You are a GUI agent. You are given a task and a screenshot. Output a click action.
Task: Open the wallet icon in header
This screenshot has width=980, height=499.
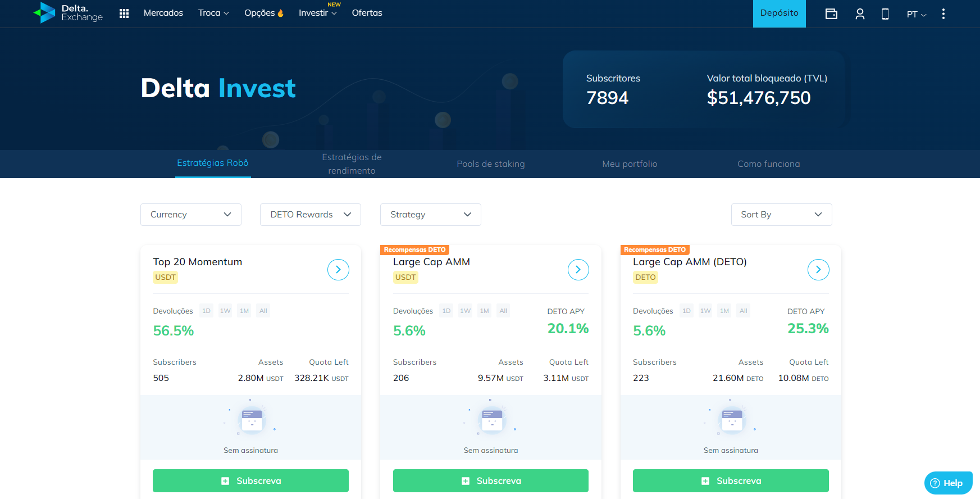(831, 14)
